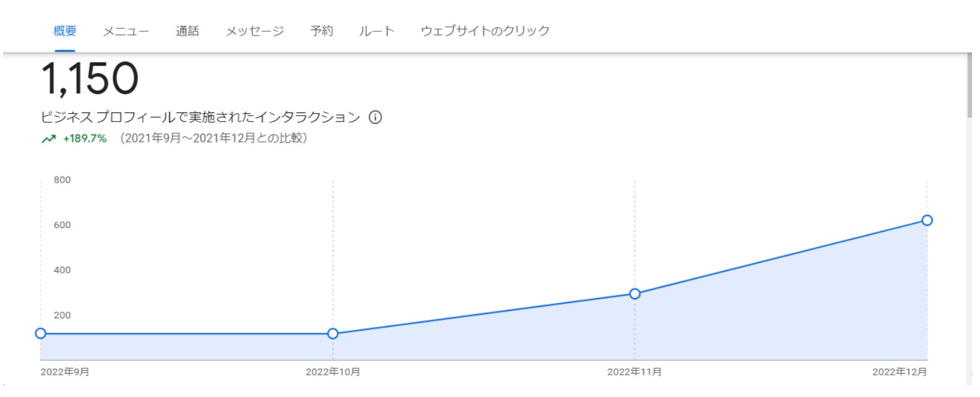980x397 pixels.
Task: Click the ビジネス プロフィールで実施されたインタラクション heading
Action: coord(200,117)
